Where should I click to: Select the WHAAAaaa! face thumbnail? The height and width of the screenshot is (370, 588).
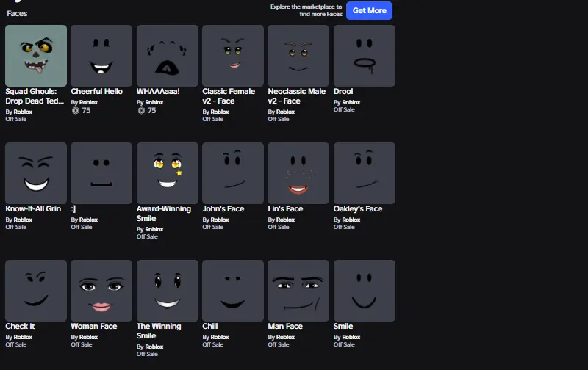point(168,56)
